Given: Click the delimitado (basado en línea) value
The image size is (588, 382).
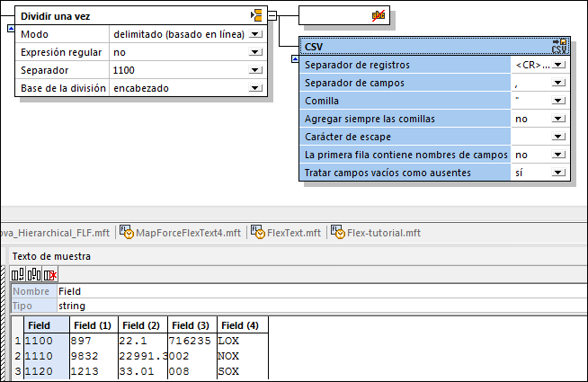Looking at the screenshot, I should 179,34.
